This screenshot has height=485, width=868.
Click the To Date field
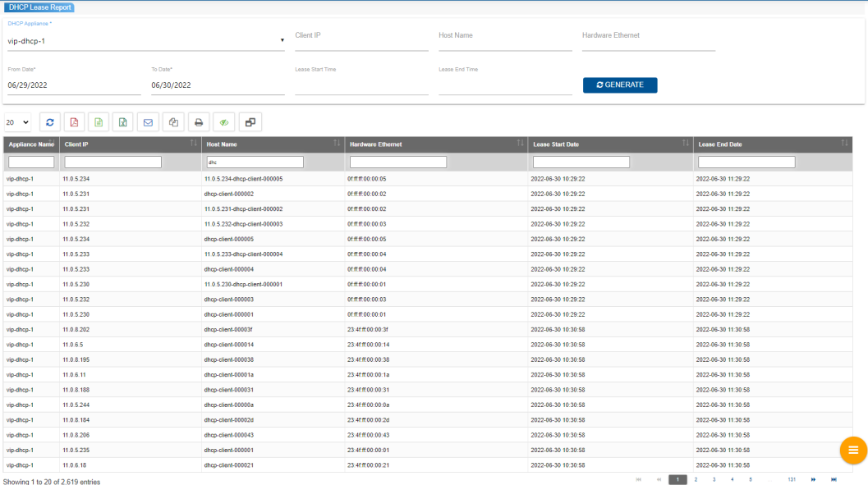click(218, 85)
